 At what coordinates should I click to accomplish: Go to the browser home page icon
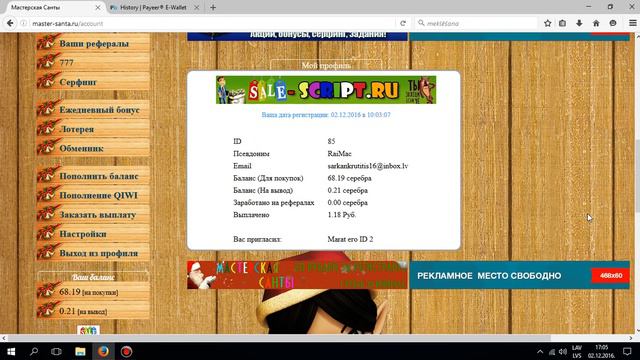click(596, 23)
